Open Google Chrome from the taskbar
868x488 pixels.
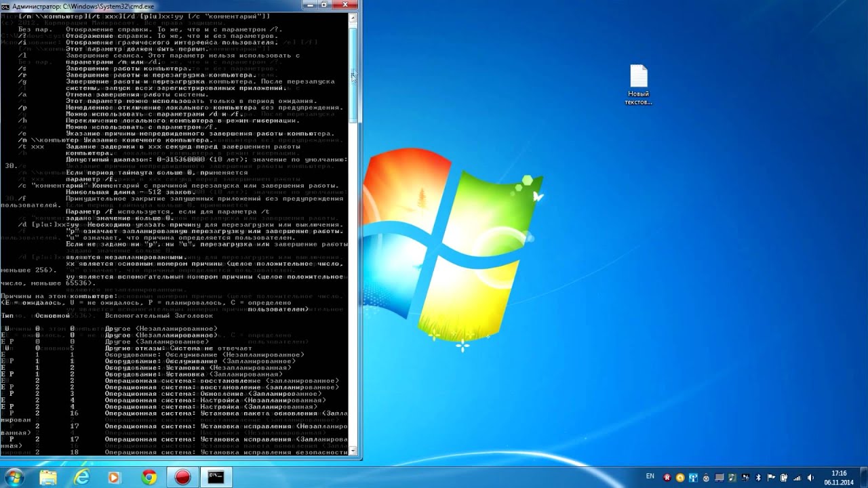click(x=149, y=477)
